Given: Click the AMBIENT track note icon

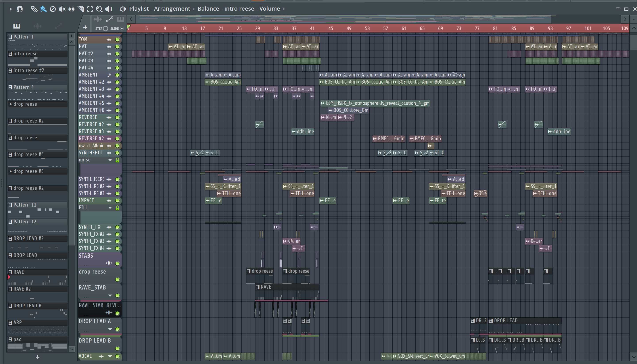Looking at the screenshot, I should point(109,75).
